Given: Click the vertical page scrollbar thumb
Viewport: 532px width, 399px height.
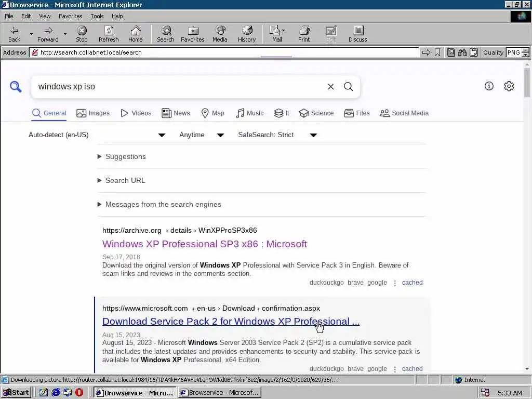Looking at the screenshot, I should [527, 82].
